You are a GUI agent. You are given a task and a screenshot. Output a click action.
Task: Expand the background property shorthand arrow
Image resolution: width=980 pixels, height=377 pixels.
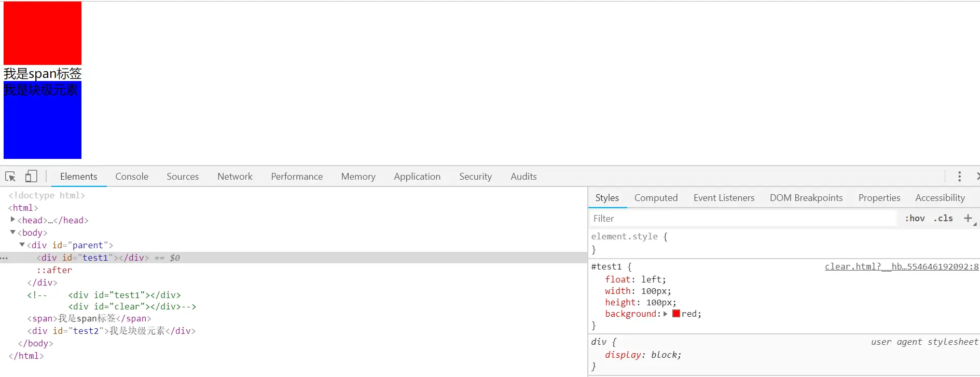(x=665, y=314)
